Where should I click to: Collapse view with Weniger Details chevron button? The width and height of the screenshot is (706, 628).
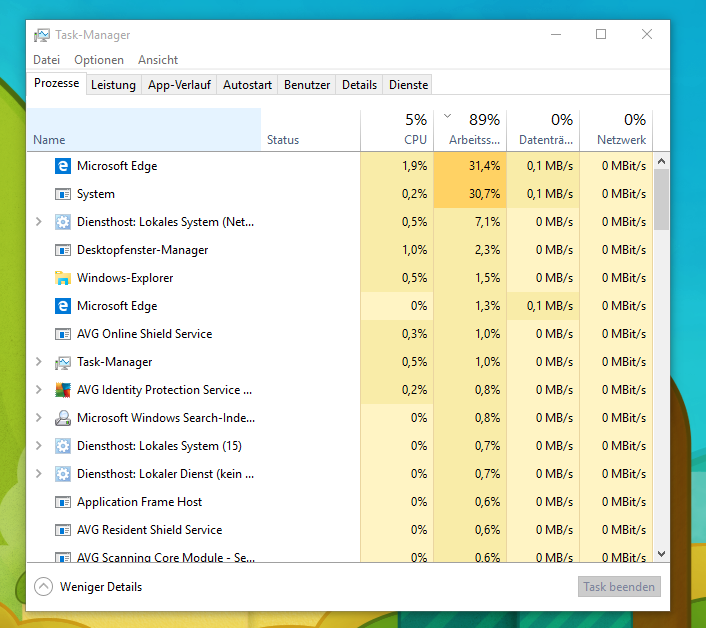point(43,587)
